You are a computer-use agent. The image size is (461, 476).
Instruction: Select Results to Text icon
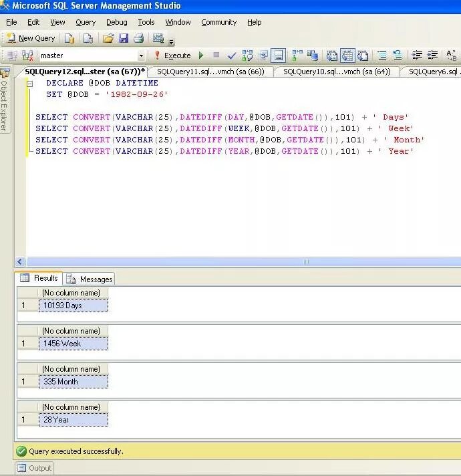[x=332, y=55]
